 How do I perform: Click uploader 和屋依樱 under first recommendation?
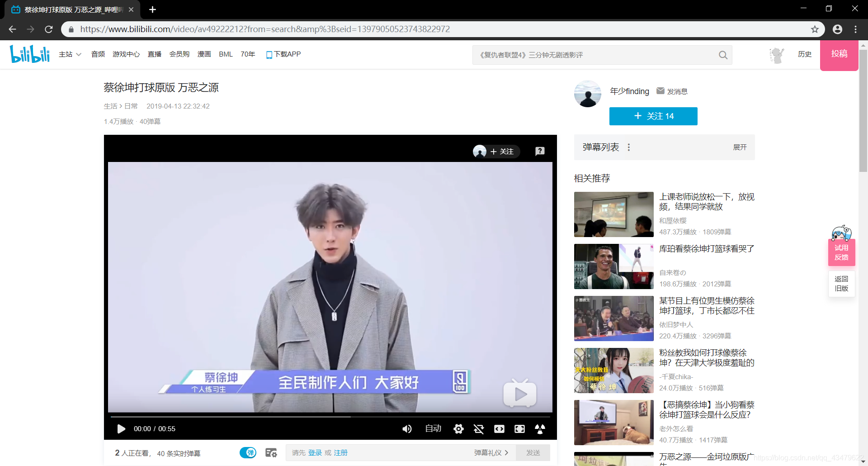click(x=673, y=220)
